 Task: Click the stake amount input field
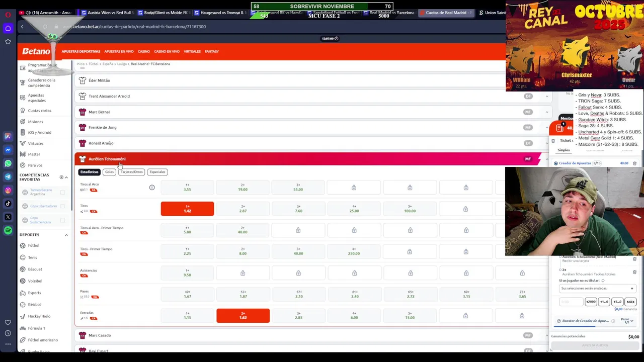571,302
